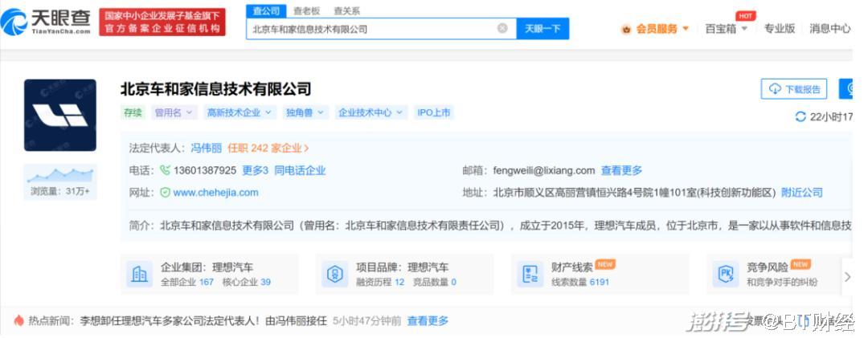
Task: Open the 李想卸任 hot news headline
Action: [203, 321]
